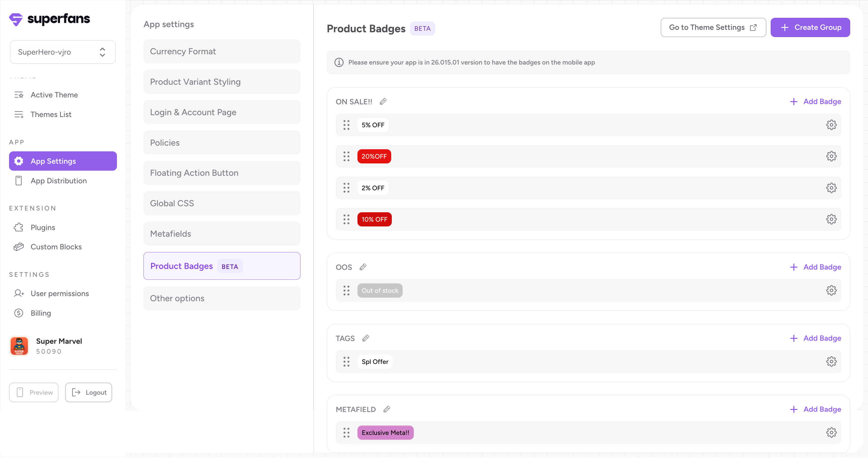Click pencil icon to rename ON SALE!! group
This screenshot has height=458, width=868.
(x=383, y=101)
